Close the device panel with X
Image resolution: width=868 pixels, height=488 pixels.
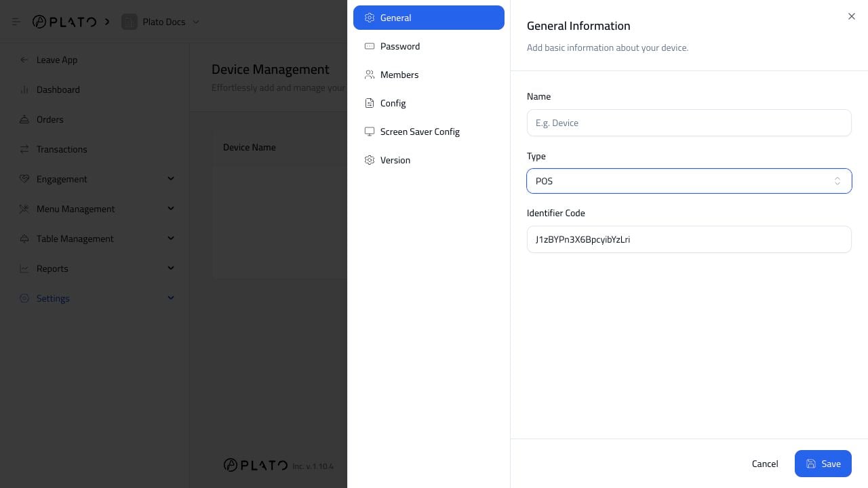tap(852, 16)
